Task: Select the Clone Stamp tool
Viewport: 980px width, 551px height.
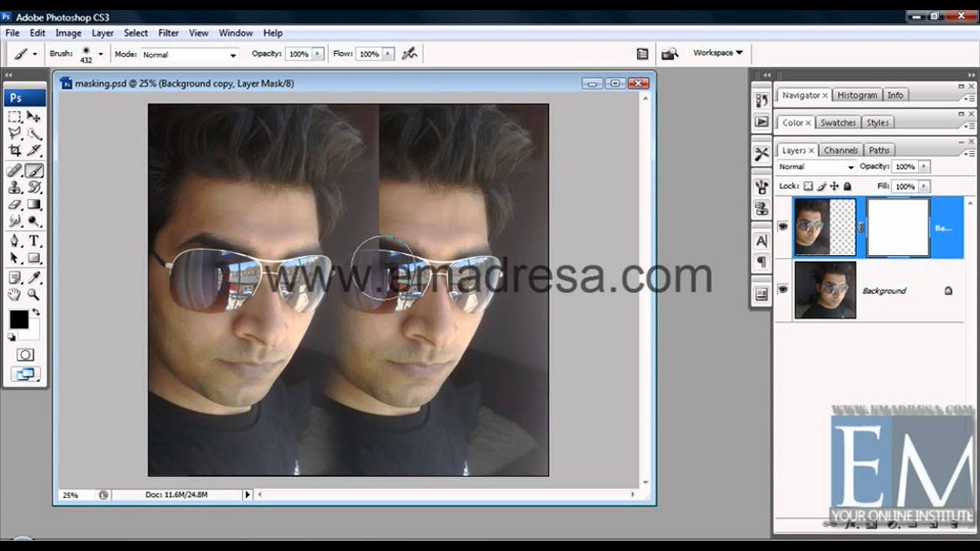Action: point(15,187)
